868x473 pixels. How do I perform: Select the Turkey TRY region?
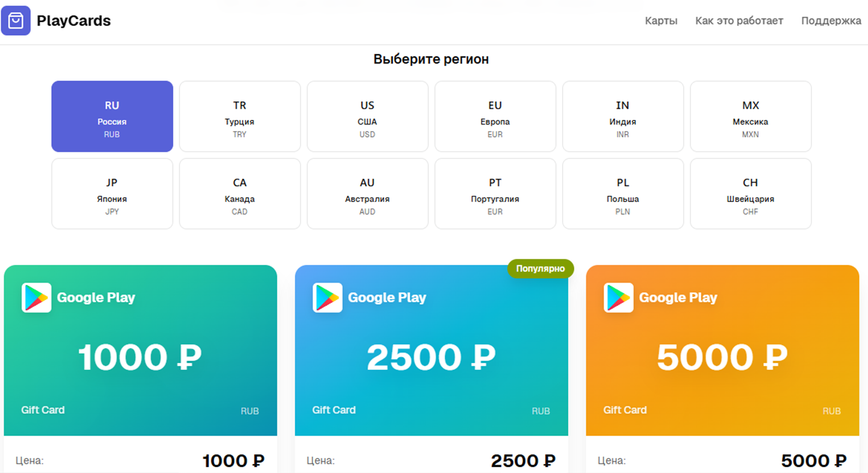240,116
